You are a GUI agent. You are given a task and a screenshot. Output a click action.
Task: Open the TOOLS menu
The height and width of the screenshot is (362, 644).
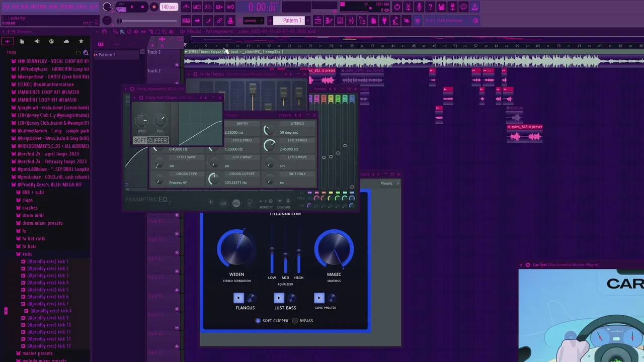click(x=83, y=7)
